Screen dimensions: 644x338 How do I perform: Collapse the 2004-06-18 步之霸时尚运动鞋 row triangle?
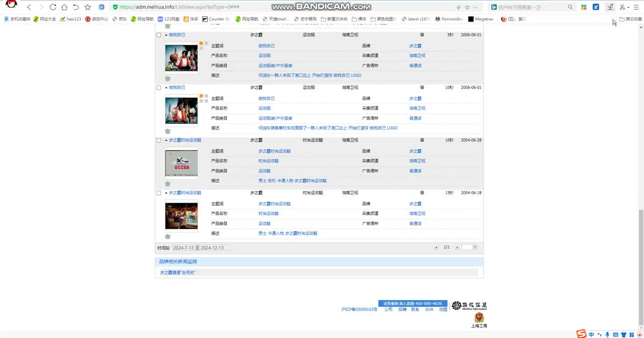tap(166, 193)
